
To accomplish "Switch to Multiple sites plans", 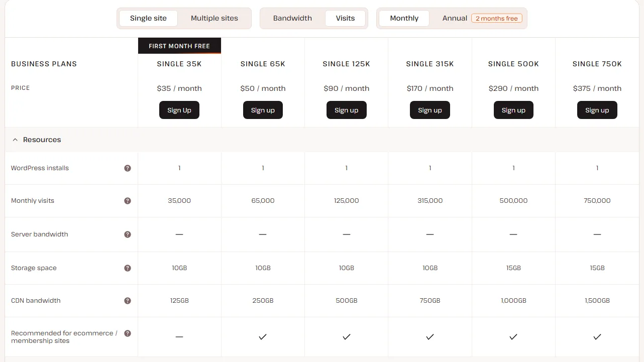I will pyautogui.click(x=214, y=18).
